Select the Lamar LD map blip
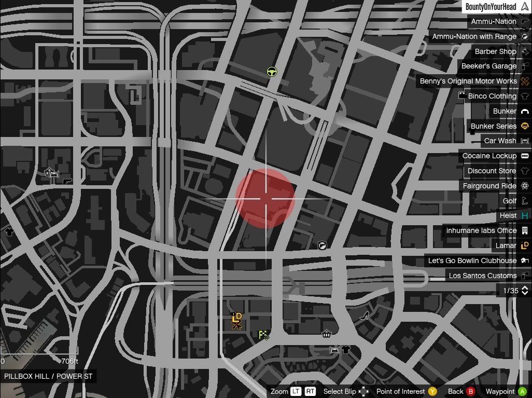Image resolution: width=532 pixels, height=398 pixels. point(237,316)
